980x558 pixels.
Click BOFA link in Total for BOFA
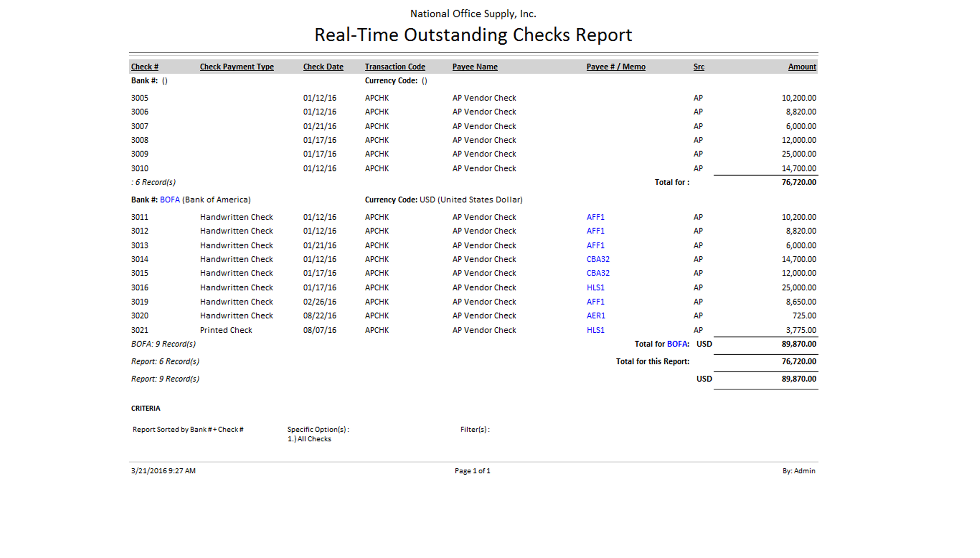[677, 344]
